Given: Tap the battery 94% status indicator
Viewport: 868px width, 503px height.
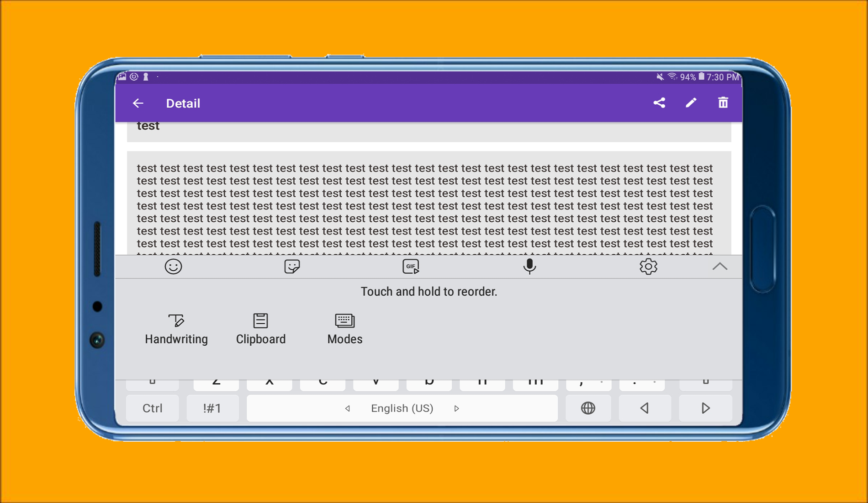Looking at the screenshot, I should (692, 77).
